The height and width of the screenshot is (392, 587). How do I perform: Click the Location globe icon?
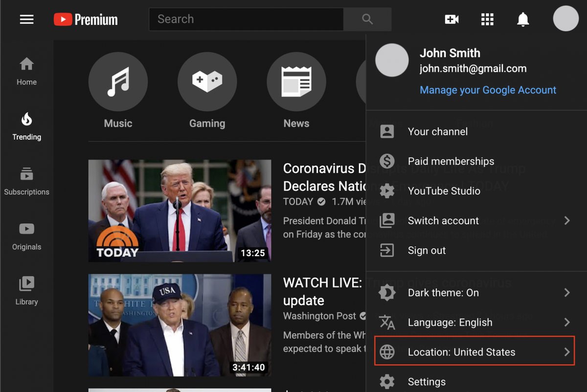[387, 352]
